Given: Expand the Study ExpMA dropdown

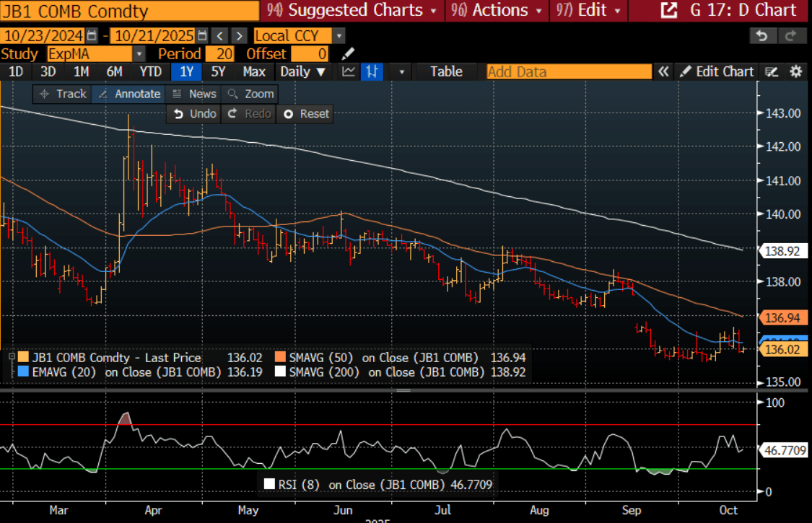Looking at the screenshot, I should 139,54.
